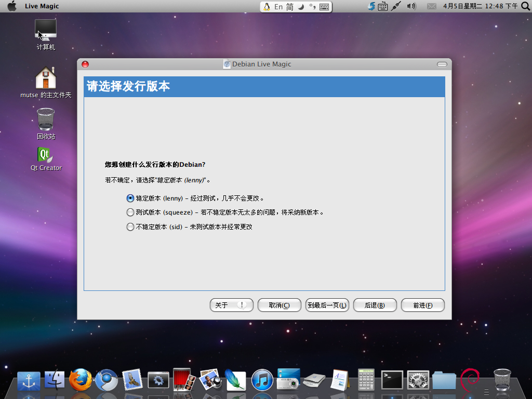This screenshot has width=532, height=399.
Task: Open the Mail stamp dock icon
Action: (x=132, y=379)
